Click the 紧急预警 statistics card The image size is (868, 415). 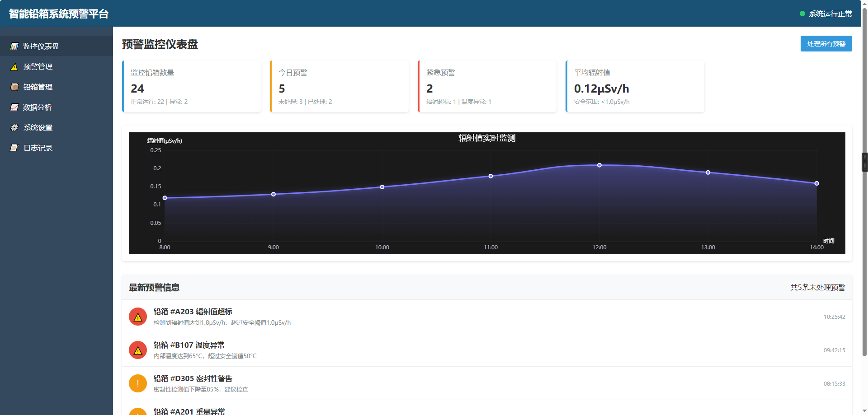487,86
